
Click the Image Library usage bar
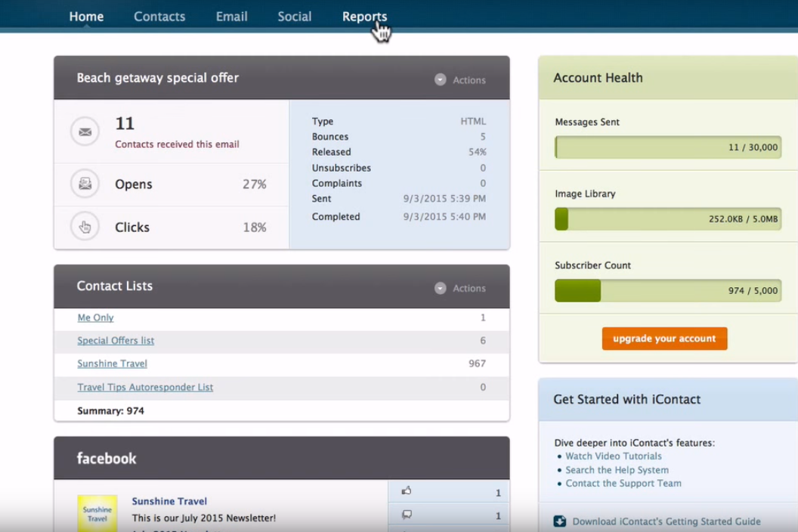point(668,219)
